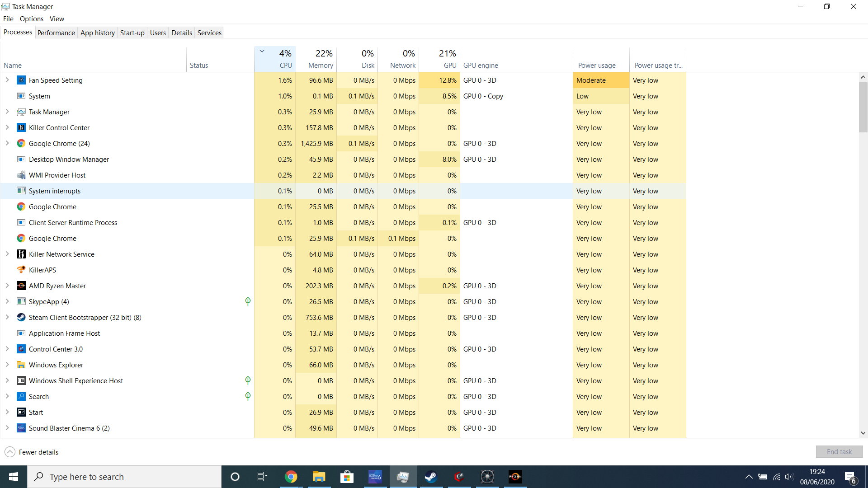Image resolution: width=868 pixels, height=488 pixels.
Task: Click in the taskbar search box
Action: pyautogui.click(x=124, y=477)
